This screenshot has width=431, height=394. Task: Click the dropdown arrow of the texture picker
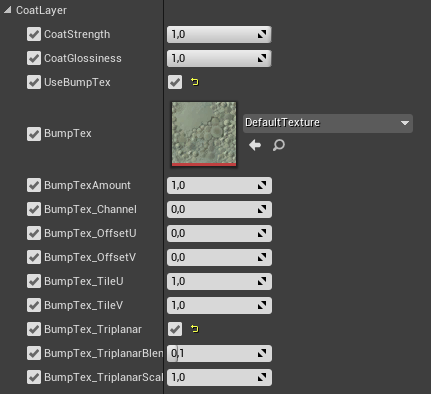point(405,123)
